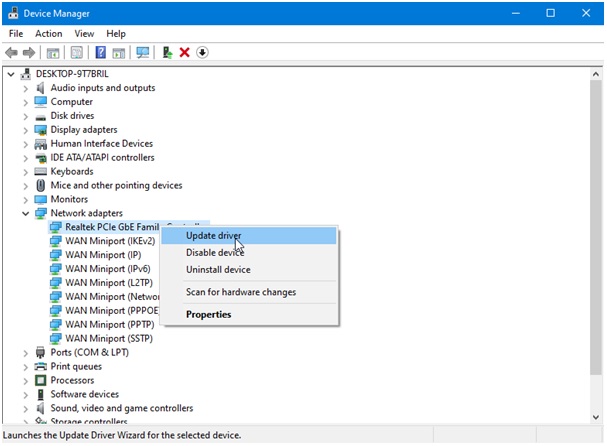Open the blue Help toolbar icon

(x=101, y=52)
